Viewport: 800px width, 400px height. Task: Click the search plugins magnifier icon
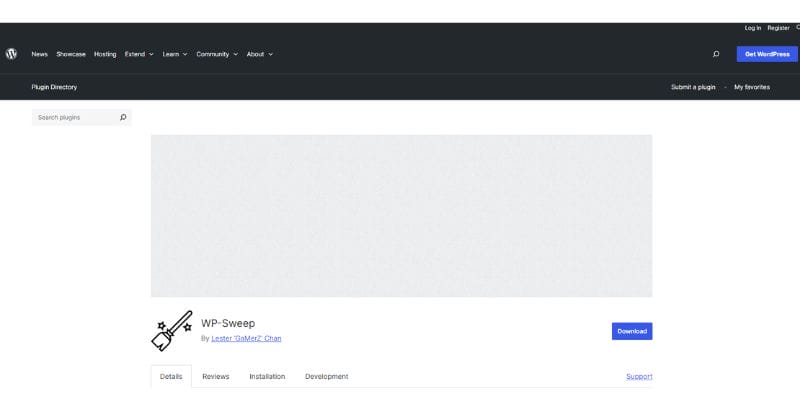(x=123, y=117)
